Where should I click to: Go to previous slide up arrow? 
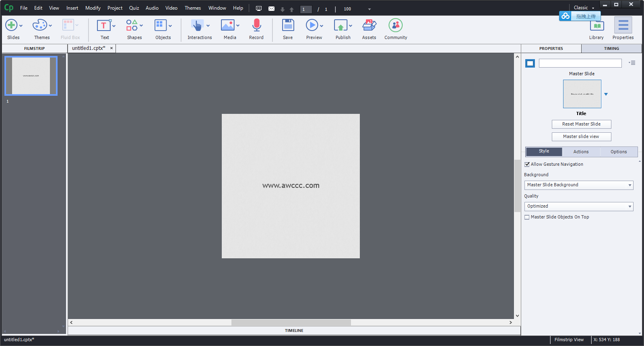(291, 9)
